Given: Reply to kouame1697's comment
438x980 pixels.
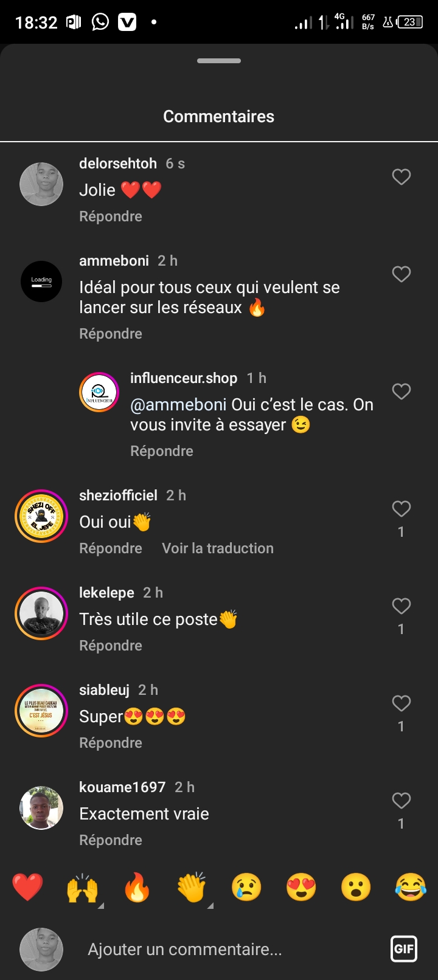Looking at the screenshot, I should pos(111,840).
